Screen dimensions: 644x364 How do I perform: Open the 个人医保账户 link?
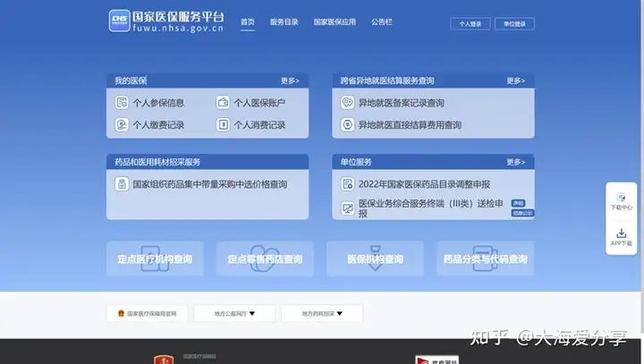click(259, 103)
